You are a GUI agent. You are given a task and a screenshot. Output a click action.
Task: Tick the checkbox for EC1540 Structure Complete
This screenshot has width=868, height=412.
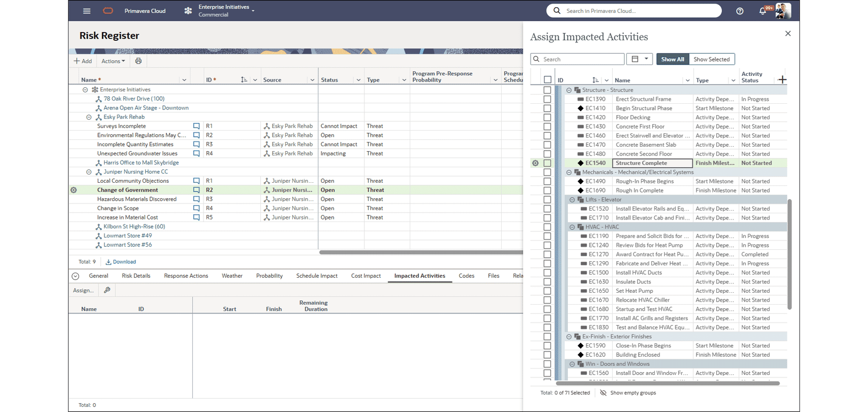pyautogui.click(x=547, y=163)
